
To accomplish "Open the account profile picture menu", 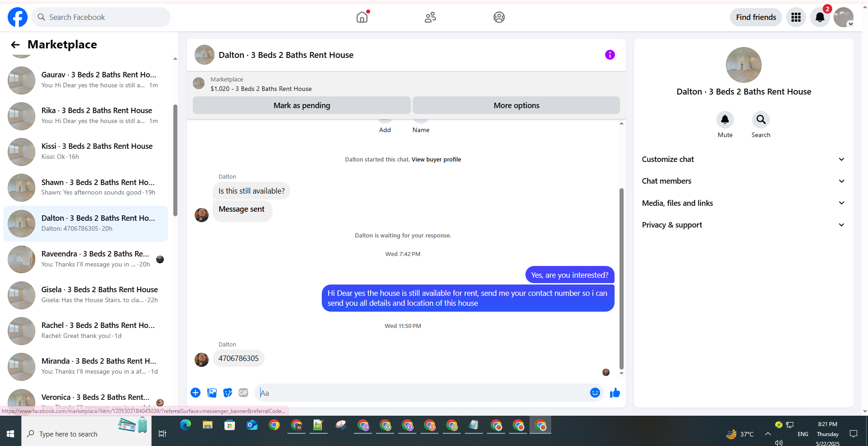I will point(844,17).
